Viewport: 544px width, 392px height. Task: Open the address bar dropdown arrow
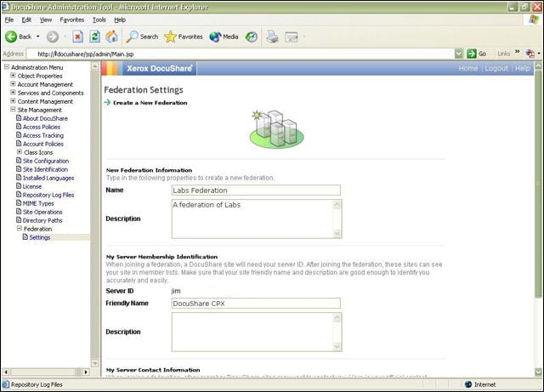[459, 54]
